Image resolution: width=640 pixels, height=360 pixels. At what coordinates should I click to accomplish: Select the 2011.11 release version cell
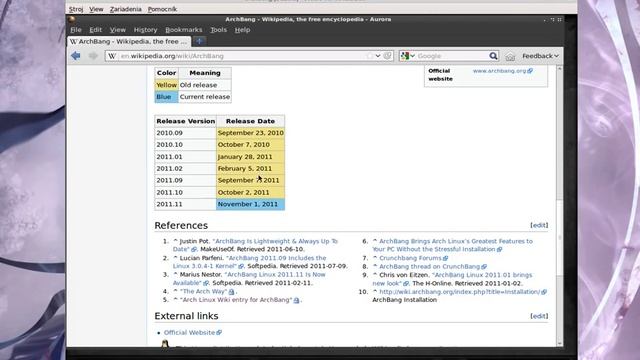coord(185,204)
